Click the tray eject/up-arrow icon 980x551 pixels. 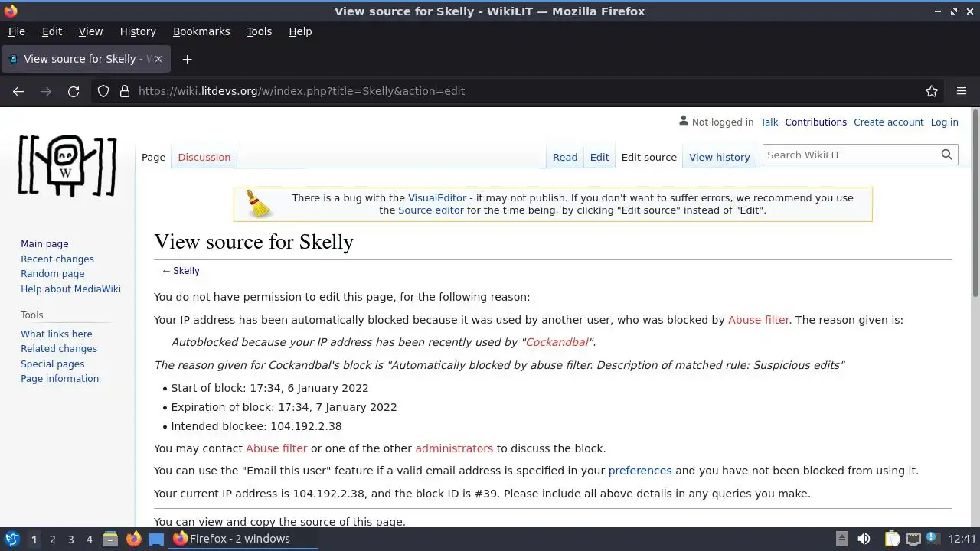tap(841, 539)
